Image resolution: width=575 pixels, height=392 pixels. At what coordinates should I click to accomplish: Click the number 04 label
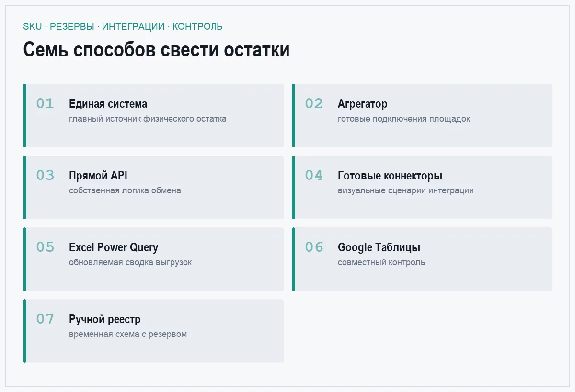[314, 175]
